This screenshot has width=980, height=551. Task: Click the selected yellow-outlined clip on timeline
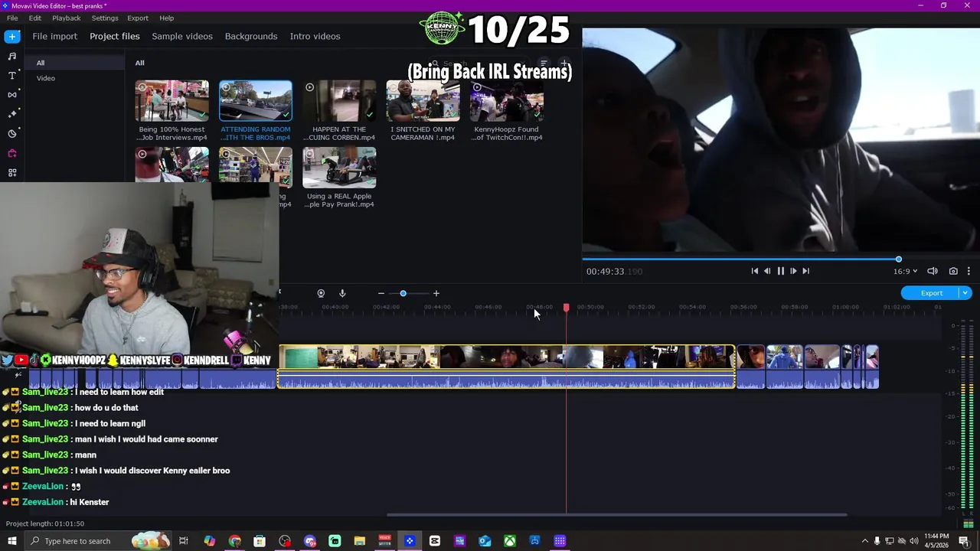(x=506, y=367)
